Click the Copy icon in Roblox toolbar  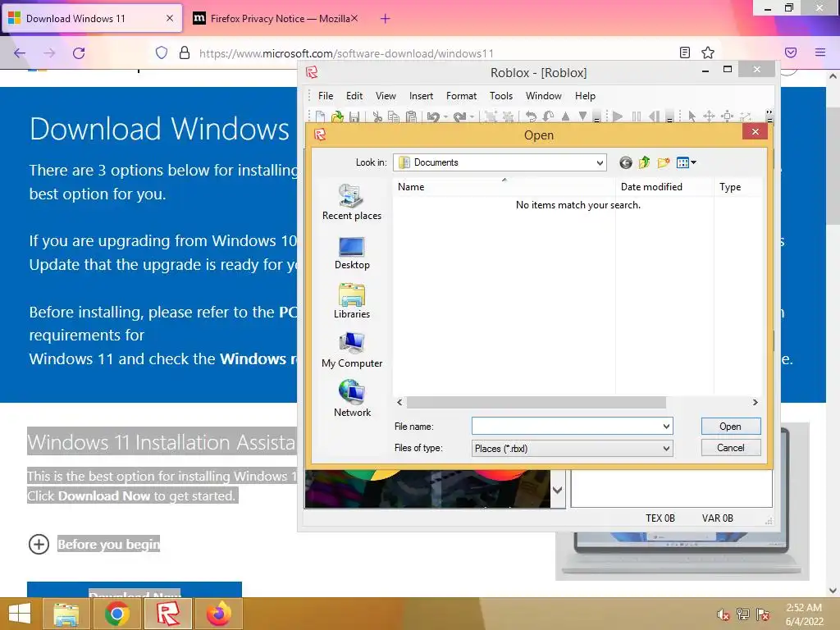[394, 116]
